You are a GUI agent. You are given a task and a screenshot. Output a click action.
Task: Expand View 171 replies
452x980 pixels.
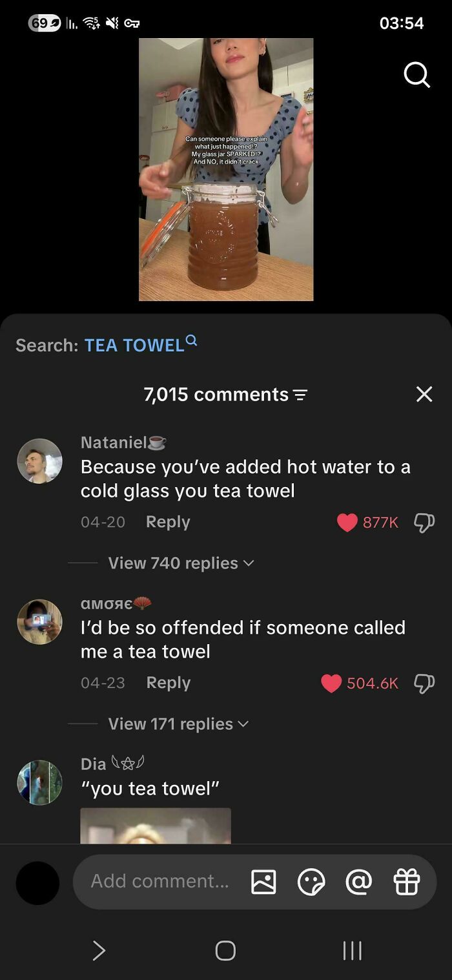(178, 724)
